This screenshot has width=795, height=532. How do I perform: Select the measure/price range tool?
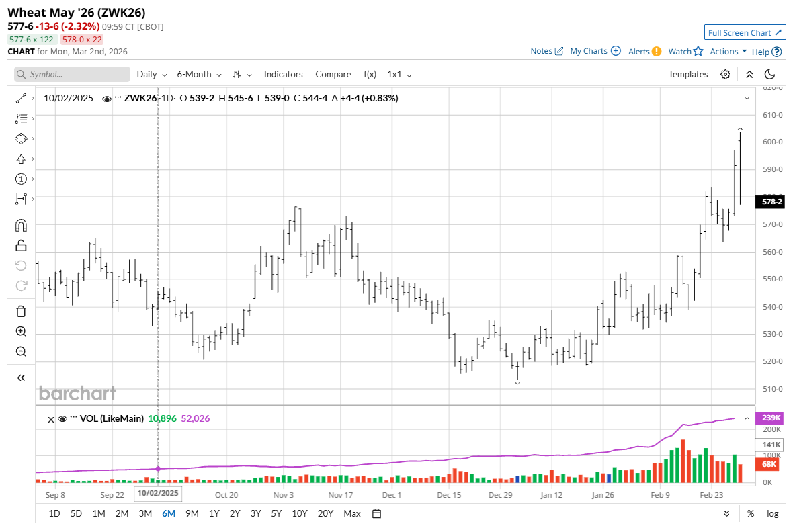point(21,199)
